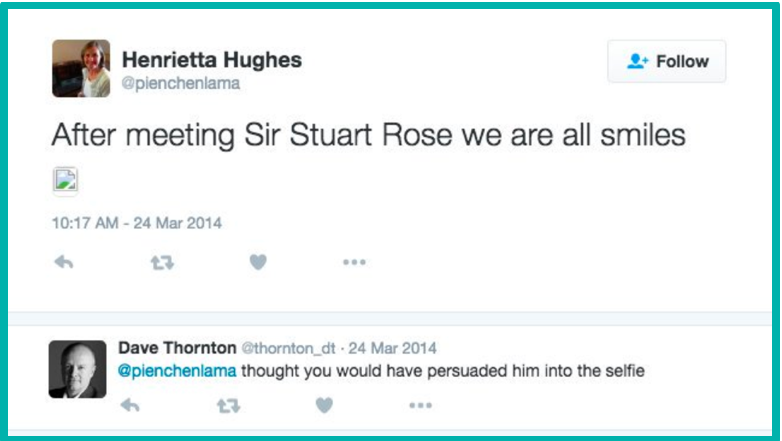The height and width of the screenshot is (441, 782).
Task: Open the 10:17 AM - 24 Mar 2014 timestamp
Action: pos(136,222)
